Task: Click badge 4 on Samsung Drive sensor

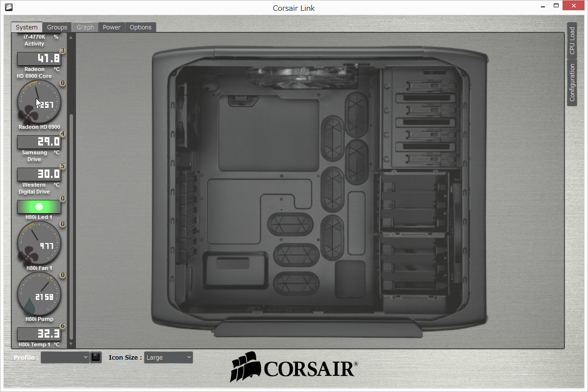Action: click(62, 134)
